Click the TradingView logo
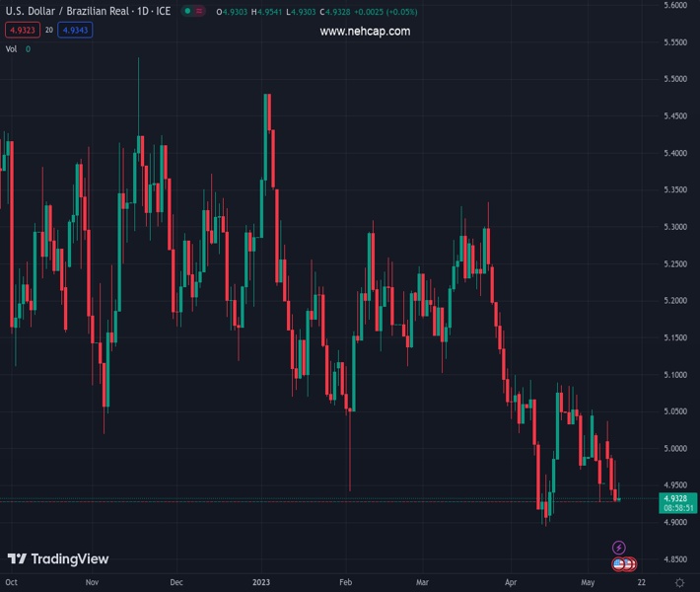Screen dimensions: 700x592 click(x=57, y=559)
